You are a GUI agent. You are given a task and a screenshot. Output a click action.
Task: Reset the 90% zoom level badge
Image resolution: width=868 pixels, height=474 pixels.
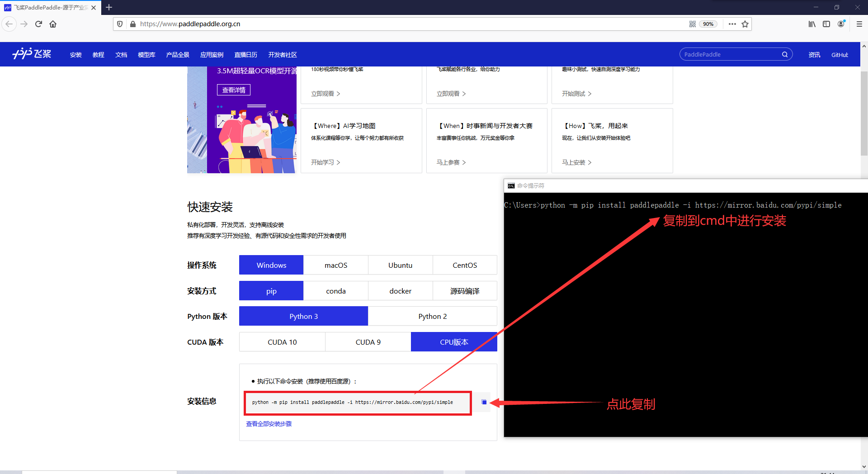pyautogui.click(x=708, y=24)
